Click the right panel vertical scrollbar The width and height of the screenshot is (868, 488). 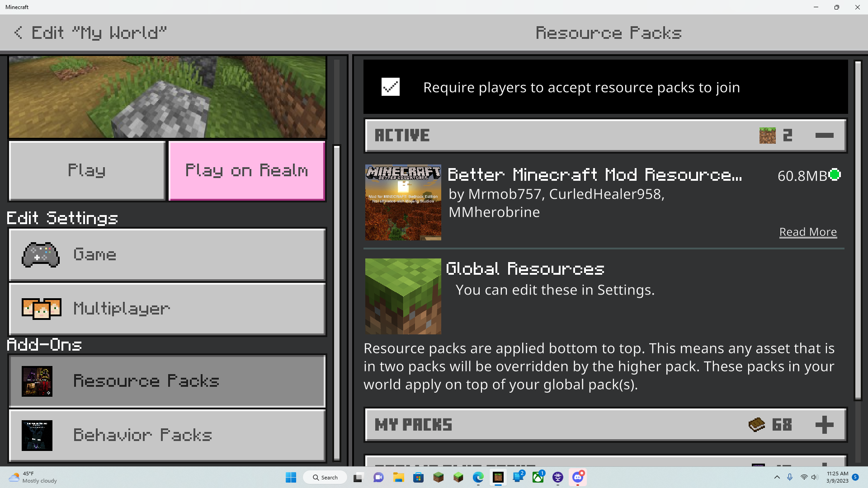(858, 230)
